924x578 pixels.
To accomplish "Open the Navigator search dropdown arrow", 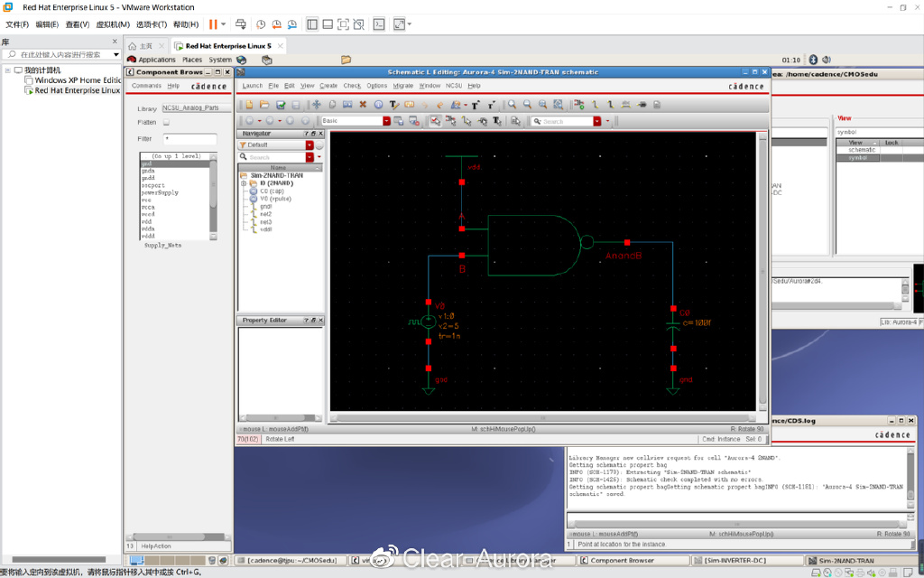I will pos(310,157).
